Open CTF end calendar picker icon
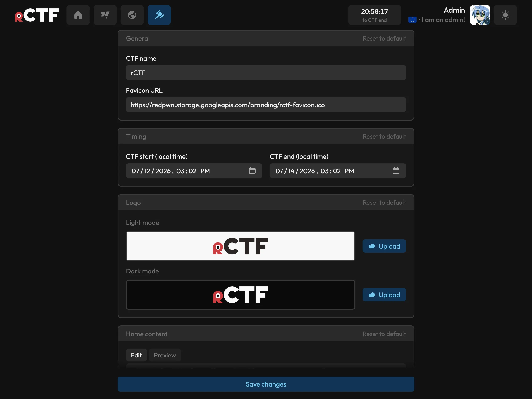This screenshot has height=399, width=532. [x=396, y=171]
